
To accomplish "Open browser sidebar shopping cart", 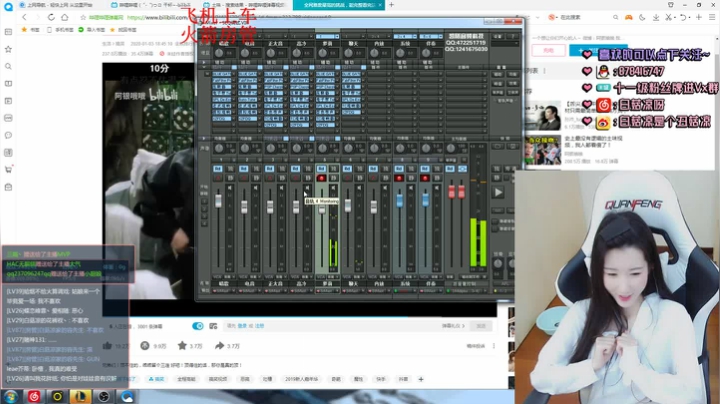I will click(8, 169).
